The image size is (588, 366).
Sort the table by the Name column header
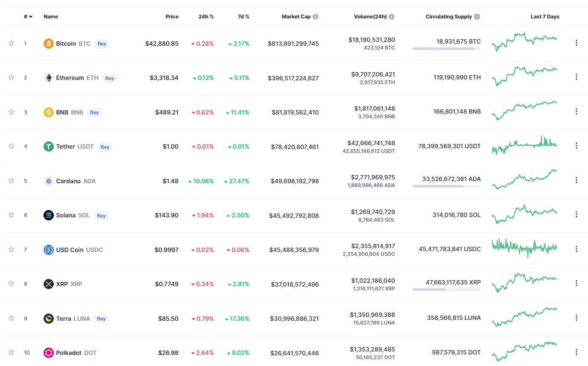[x=51, y=17]
